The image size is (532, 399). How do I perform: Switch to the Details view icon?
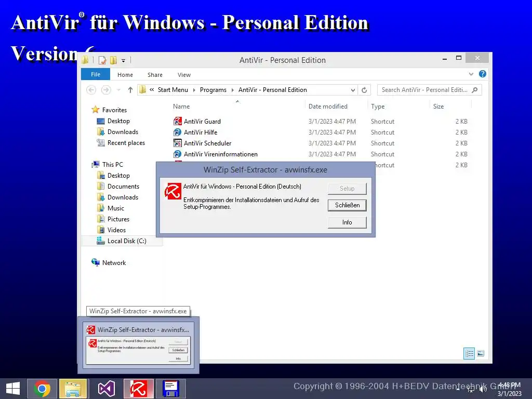click(469, 353)
